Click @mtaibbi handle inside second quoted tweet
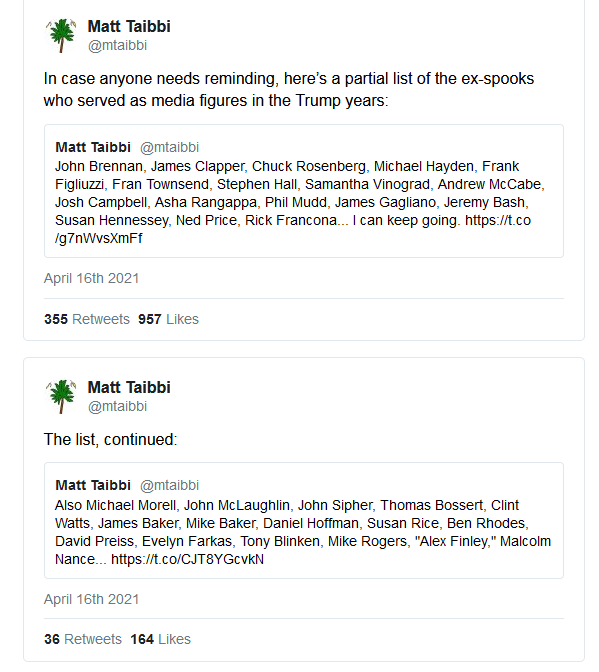 (x=170, y=485)
